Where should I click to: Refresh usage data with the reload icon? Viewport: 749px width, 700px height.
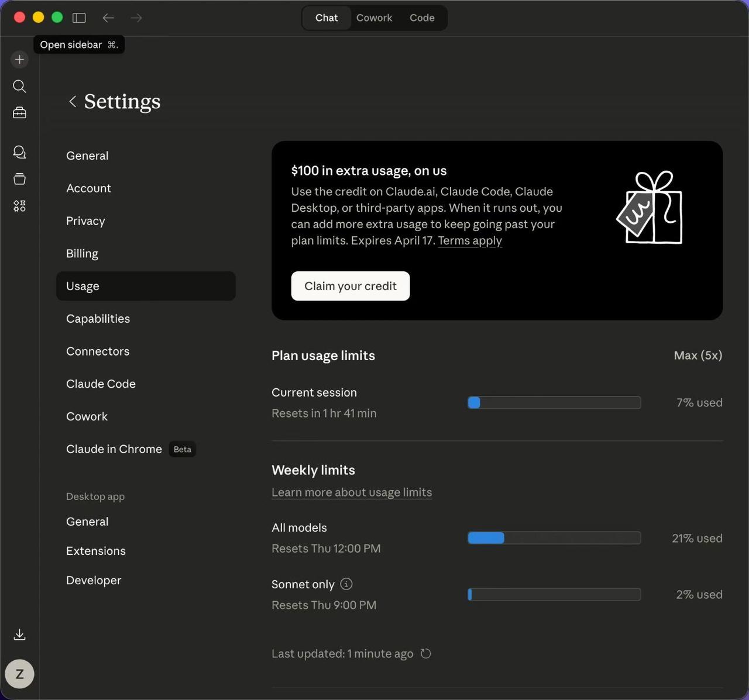coord(426,654)
